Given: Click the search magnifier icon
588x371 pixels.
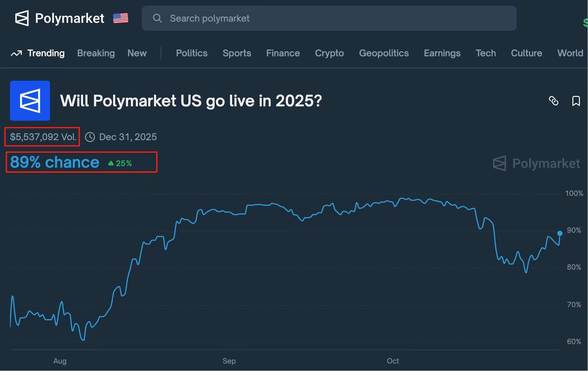Looking at the screenshot, I should [157, 18].
